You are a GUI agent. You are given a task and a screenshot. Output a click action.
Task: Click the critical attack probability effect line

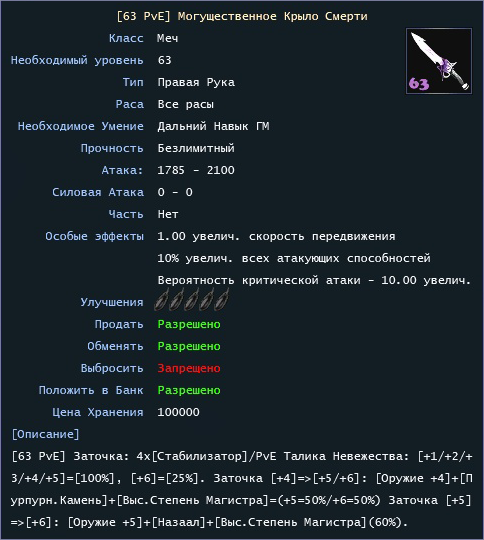pyautogui.click(x=314, y=280)
